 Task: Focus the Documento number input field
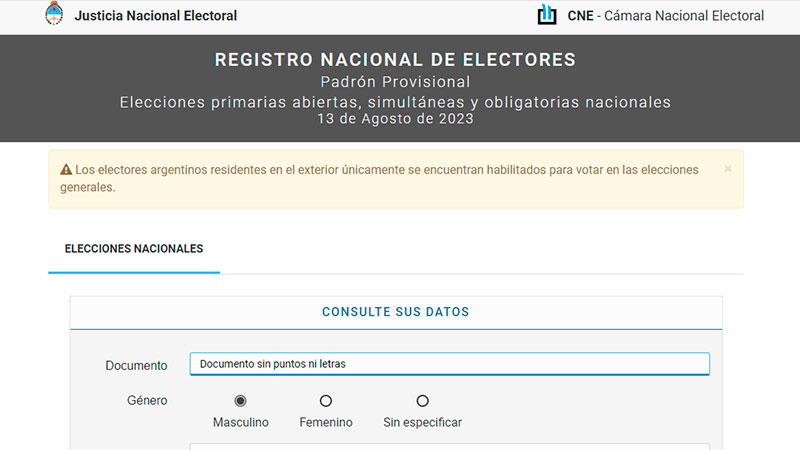(450, 364)
